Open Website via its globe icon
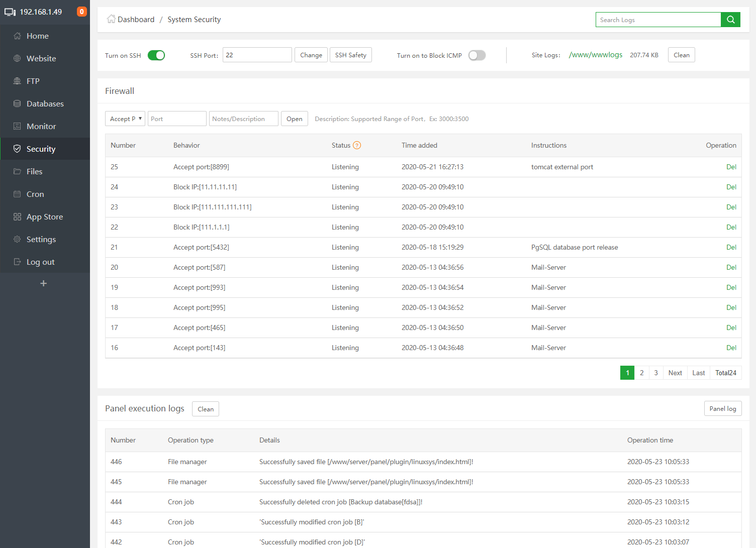 point(17,58)
